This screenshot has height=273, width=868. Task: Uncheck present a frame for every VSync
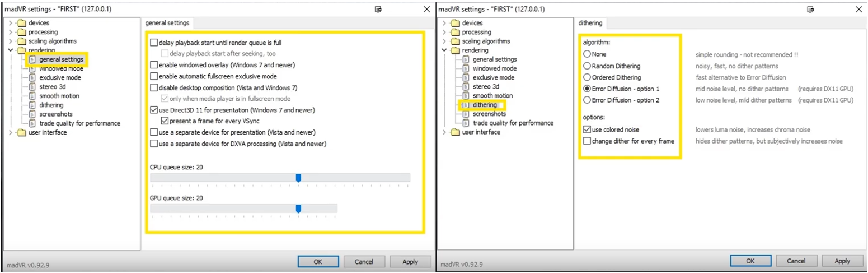pyautogui.click(x=164, y=121)
